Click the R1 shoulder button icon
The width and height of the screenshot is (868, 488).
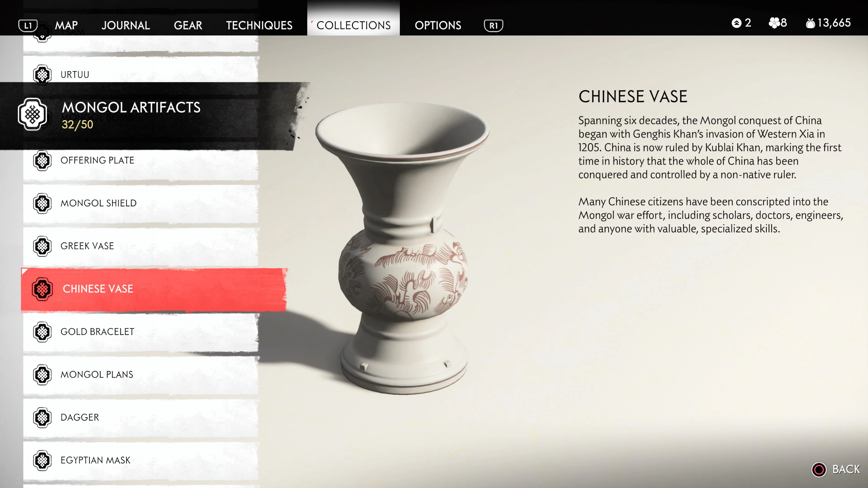pos(493,25)
